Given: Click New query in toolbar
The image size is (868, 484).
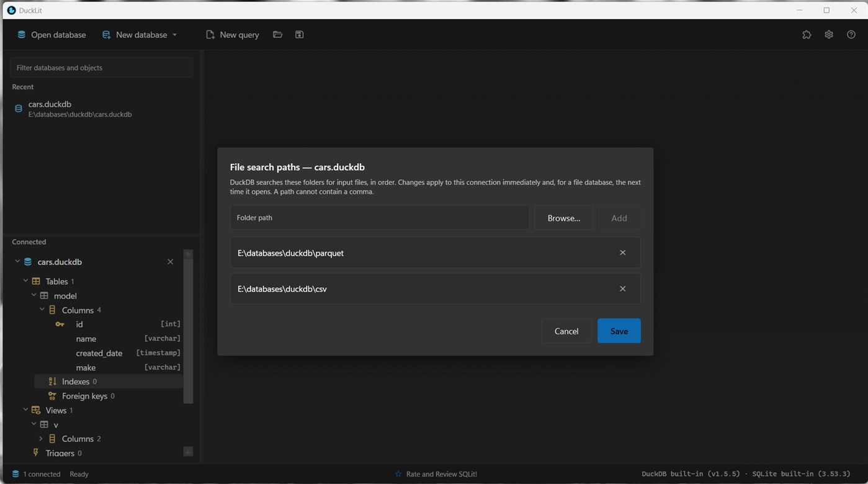Looking at the screenshot, I should (x=233, y=35).
